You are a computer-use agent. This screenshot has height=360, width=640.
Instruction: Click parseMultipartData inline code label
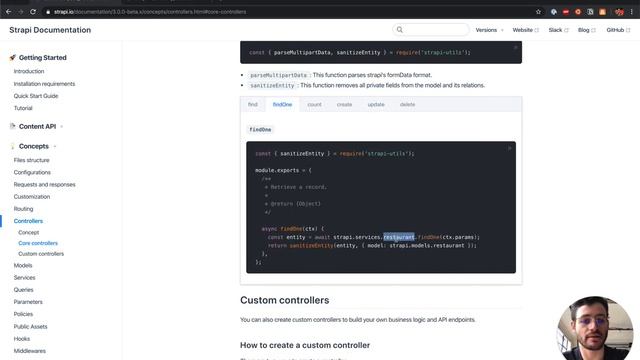[278, 75]
